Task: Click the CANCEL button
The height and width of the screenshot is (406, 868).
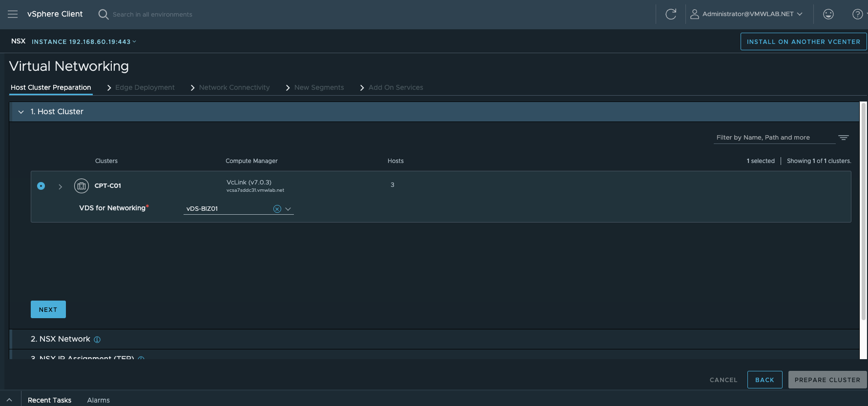Action: coord(723,380)
